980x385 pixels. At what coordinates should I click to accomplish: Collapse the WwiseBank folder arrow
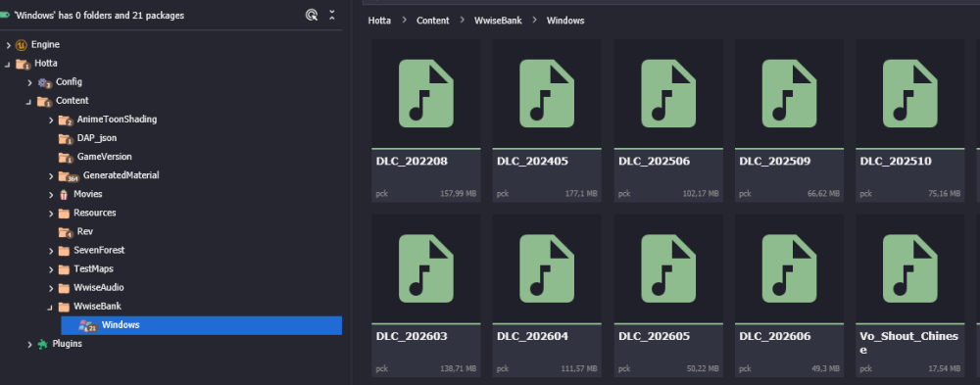[x=51, y=307]
